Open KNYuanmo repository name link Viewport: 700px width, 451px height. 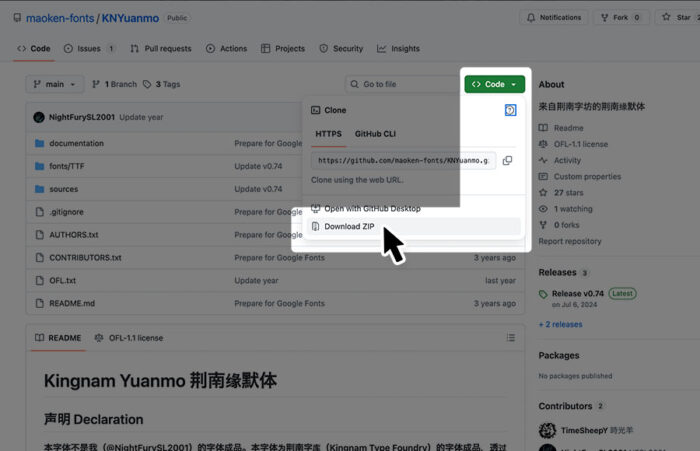pyautogui.click(x=130, y=18)
